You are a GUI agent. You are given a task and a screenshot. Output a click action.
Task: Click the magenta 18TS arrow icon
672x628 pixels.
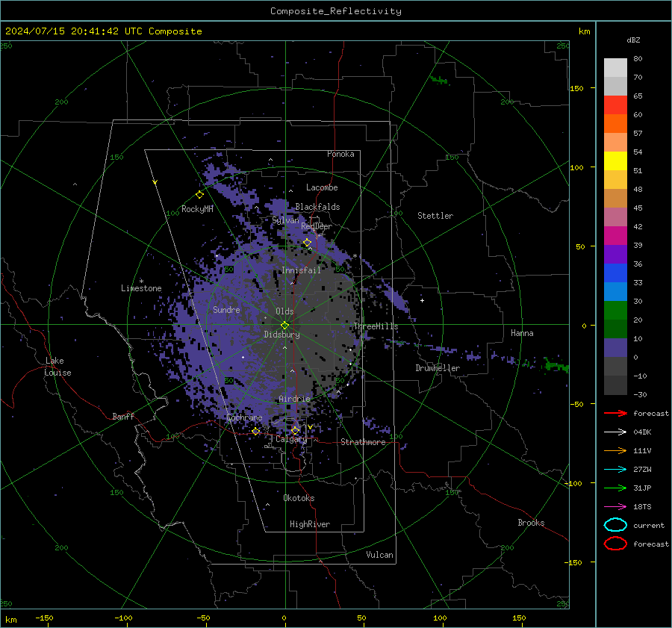point(615,507)
